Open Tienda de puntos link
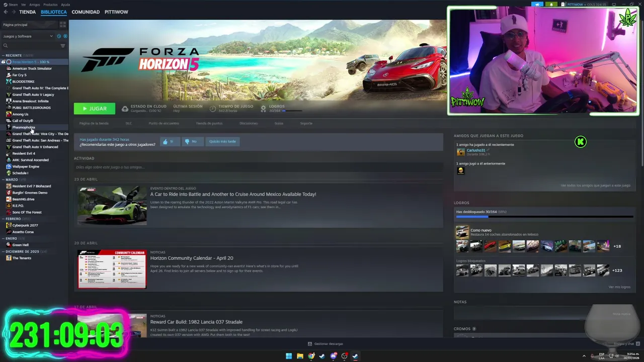Screen dimensions: 644x362 point(209,123)
